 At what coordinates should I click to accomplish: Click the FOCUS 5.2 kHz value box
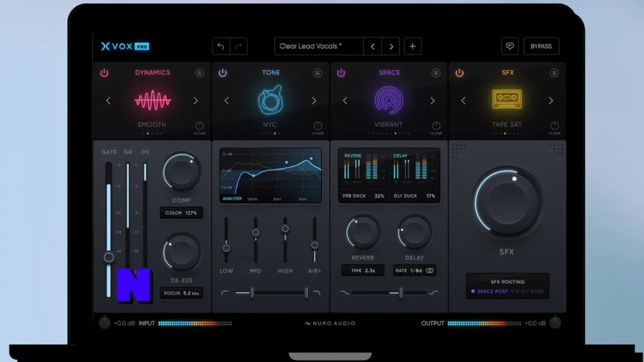(181, 293)
